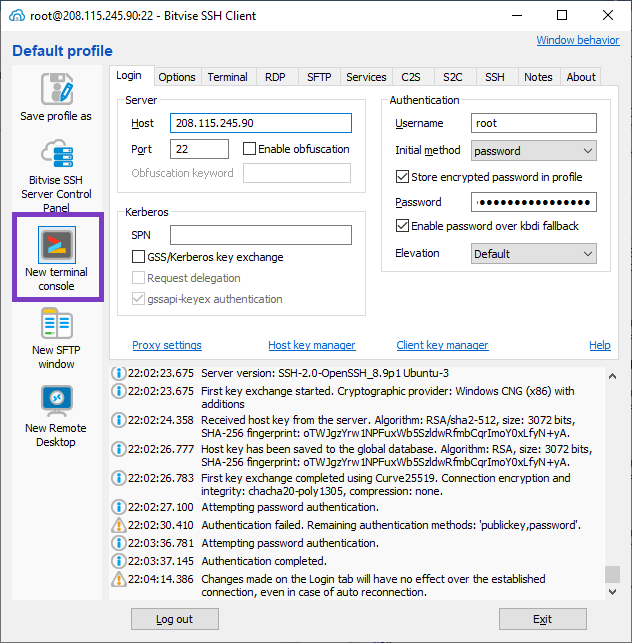The width and height of the screenshot is (632, 643).
Task: Click the Username field
Action: point(534,123)
